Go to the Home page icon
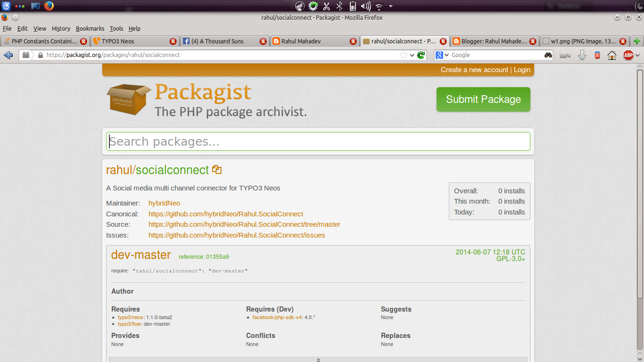644x362 pixels. point(612,55)
